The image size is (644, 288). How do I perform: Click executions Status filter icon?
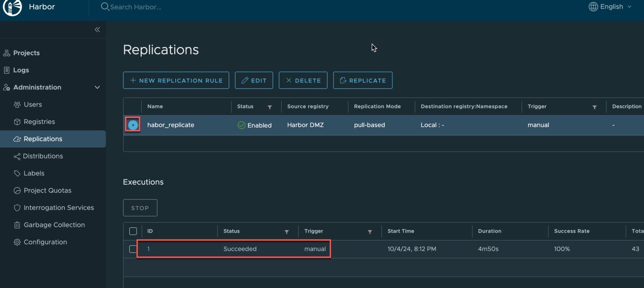coord(287,232)
